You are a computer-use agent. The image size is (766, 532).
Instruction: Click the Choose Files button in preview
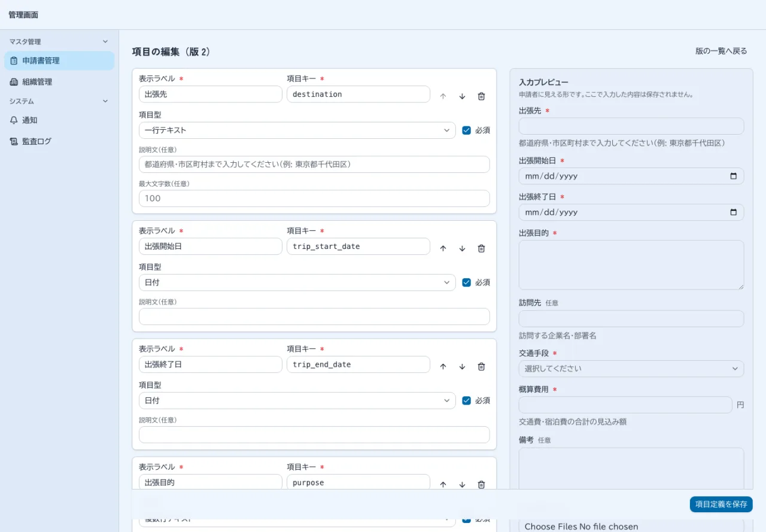[x=551, y=527]
